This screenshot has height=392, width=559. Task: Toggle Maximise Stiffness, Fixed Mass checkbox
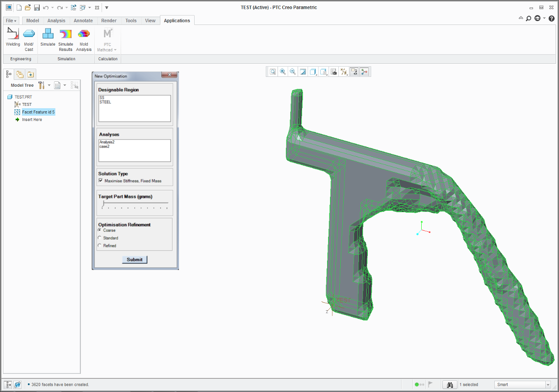coord(101,181)
